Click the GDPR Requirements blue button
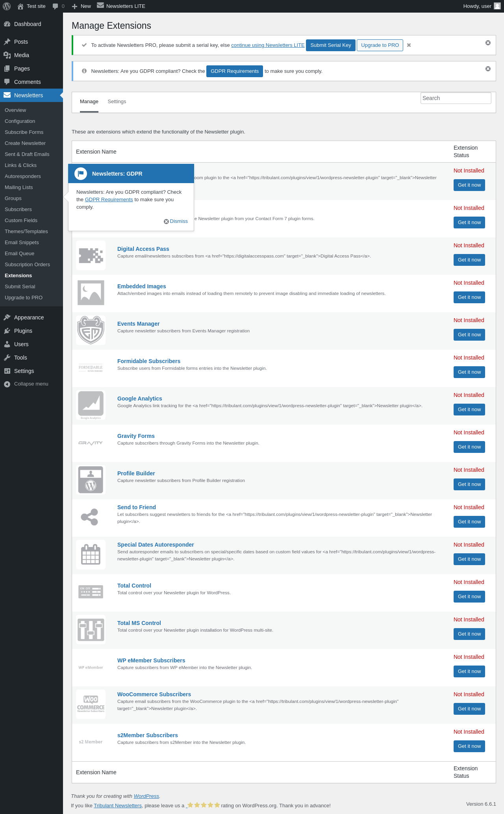 pyautogui.click(x=235, y=71)
